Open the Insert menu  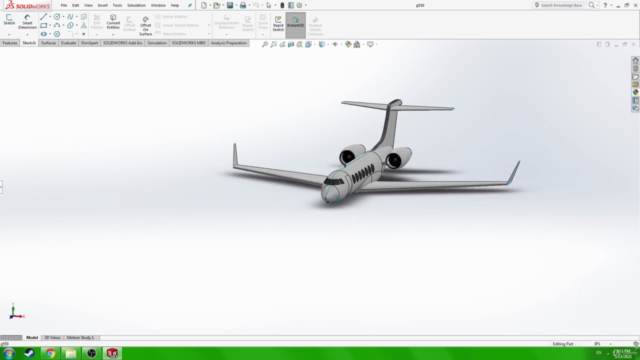click(x=102, y=5)
